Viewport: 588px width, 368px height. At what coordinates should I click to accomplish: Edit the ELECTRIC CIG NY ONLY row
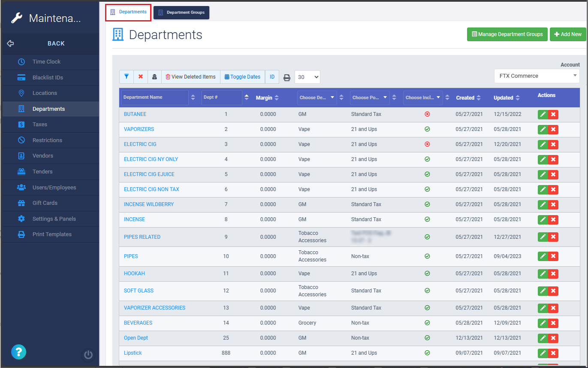click(543, 159)
